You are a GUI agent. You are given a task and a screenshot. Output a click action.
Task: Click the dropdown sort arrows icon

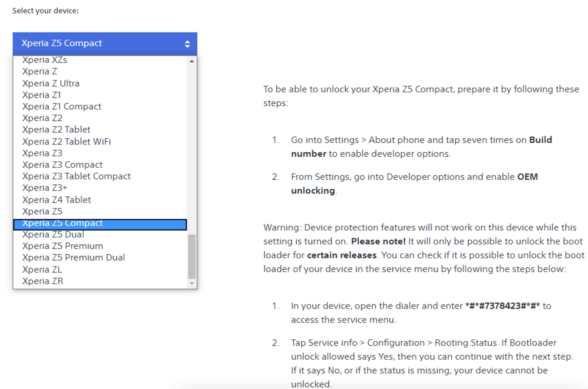(x=187, y=44)
